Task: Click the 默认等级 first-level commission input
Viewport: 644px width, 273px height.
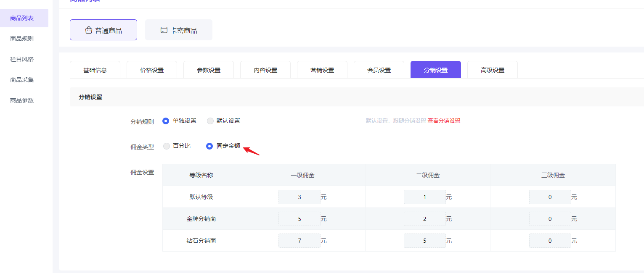Action: coord(299,197)
